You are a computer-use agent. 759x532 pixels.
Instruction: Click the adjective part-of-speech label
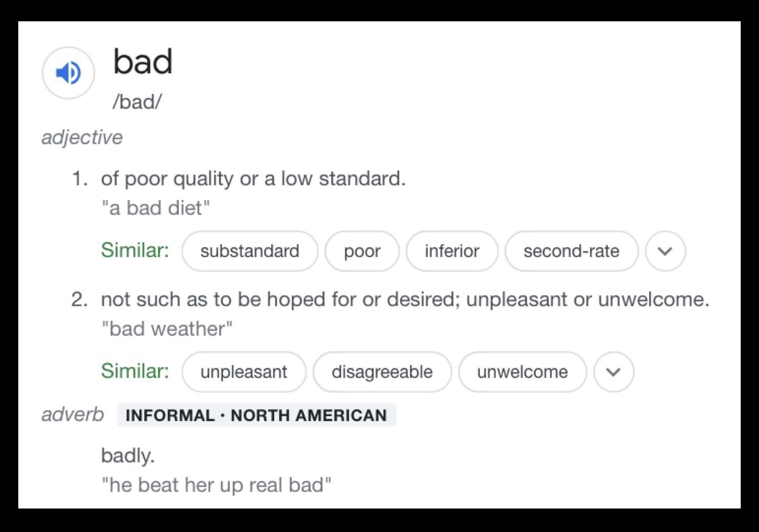click(82, 137)
